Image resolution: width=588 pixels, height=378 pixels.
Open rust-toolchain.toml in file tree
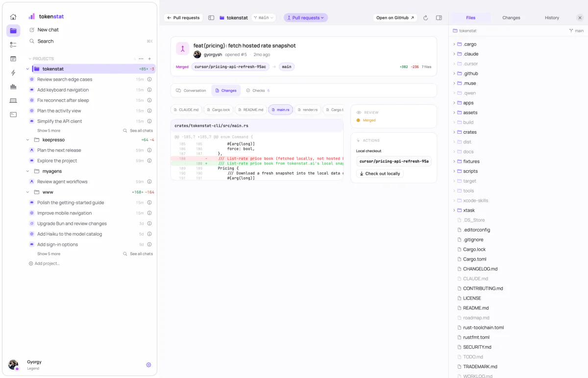(x=483, y=328)
